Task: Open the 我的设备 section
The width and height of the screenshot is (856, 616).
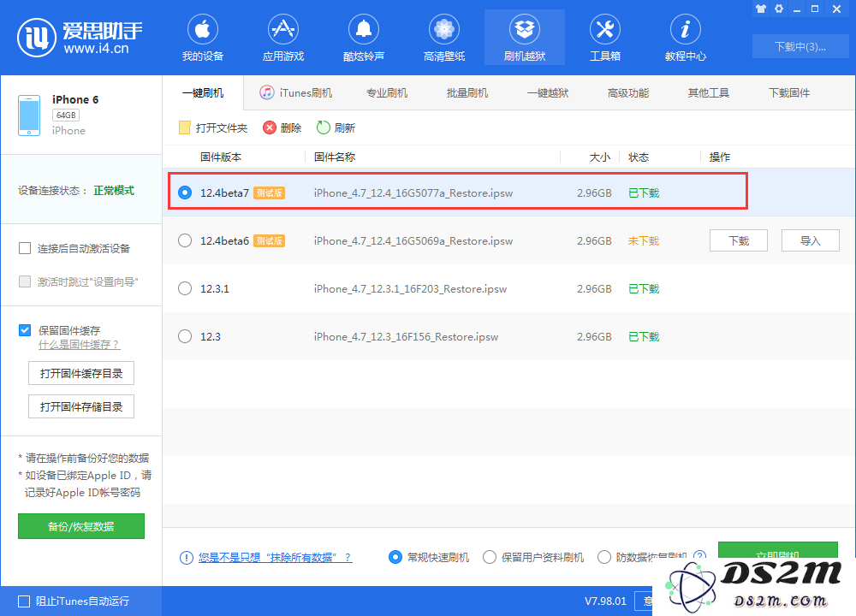Action: click(203, 38)
